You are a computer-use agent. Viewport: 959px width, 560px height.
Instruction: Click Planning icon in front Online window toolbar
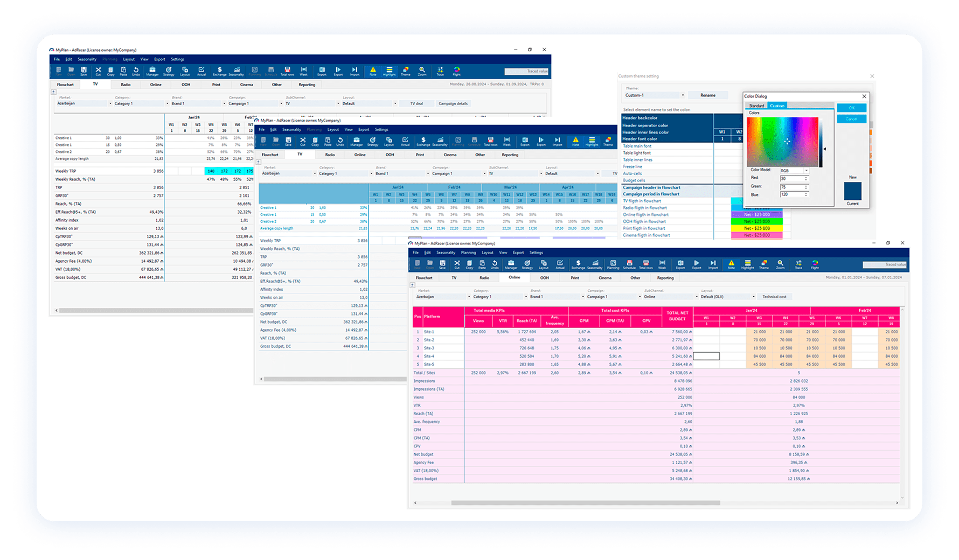point(613,264)
